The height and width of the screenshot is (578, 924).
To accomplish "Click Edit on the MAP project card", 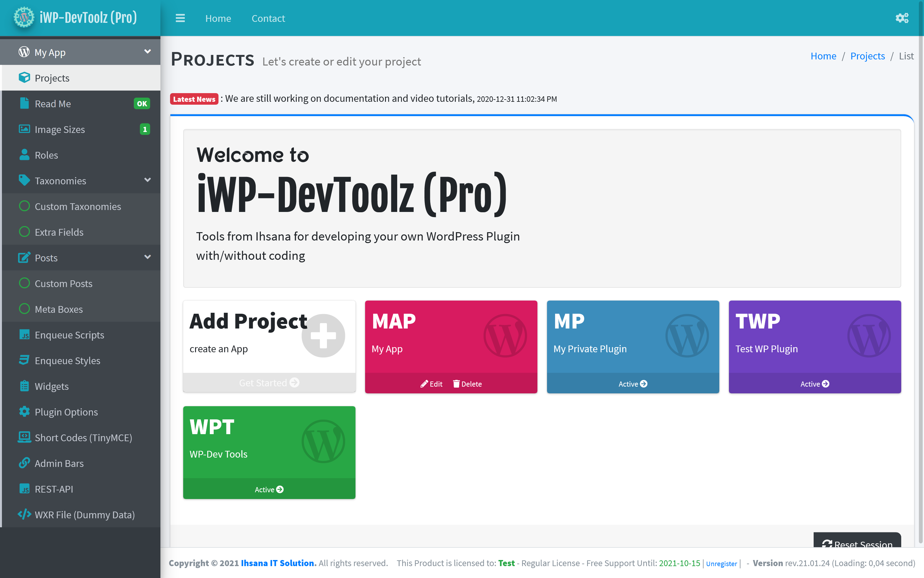I will 432,384.
